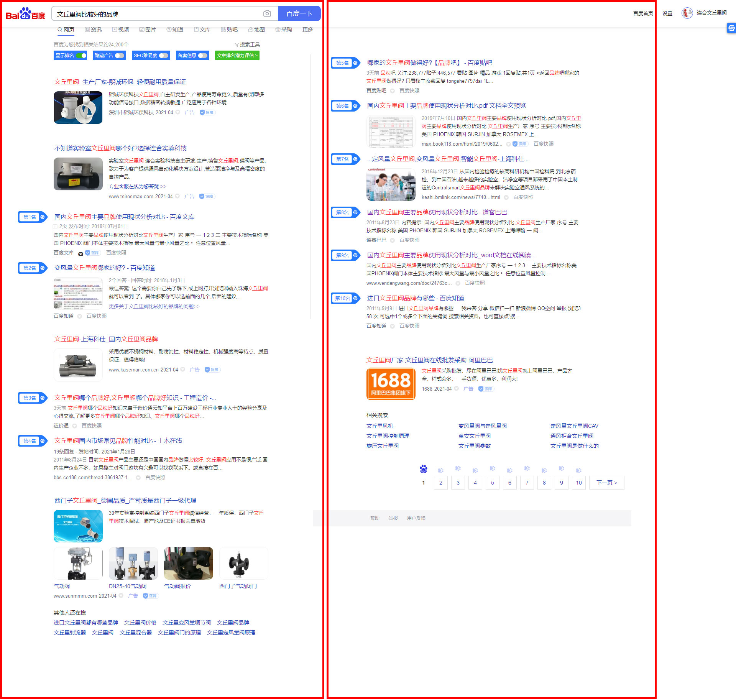Open the 设置 menu
The width and height of the screenshot is (736, 700).
[667, 13]
